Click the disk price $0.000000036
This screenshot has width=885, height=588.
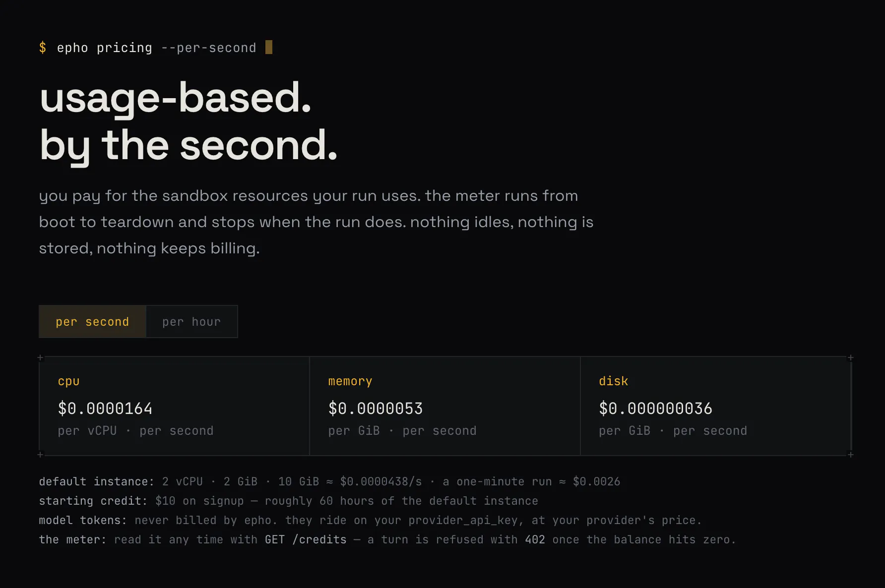click(x=655, y=409)
